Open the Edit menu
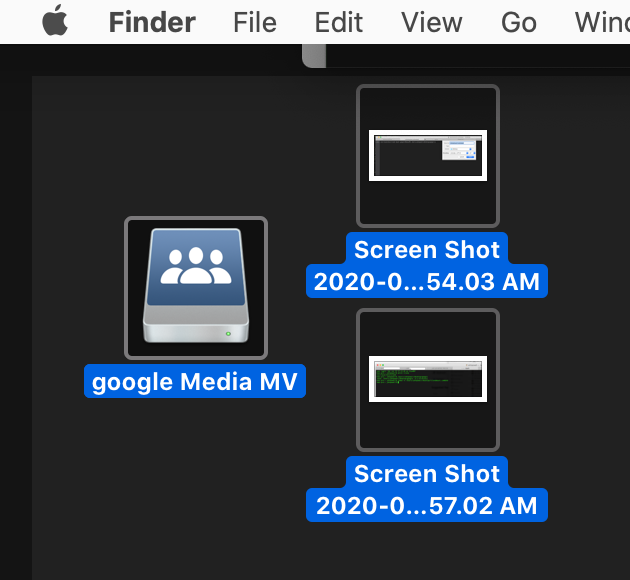This screenshot has height=580, width=630. pos(339,22)
